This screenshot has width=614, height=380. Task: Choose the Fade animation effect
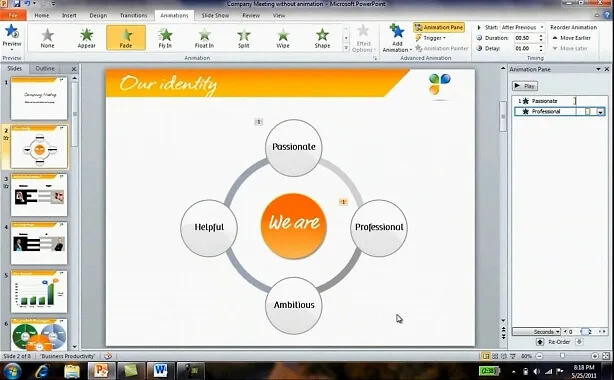click(126, 38)
